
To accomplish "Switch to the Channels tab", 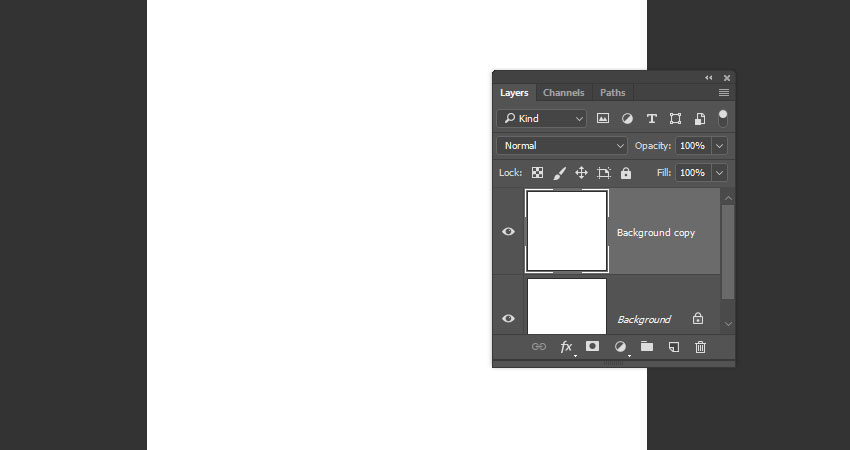I will click(x=564, y=93).
